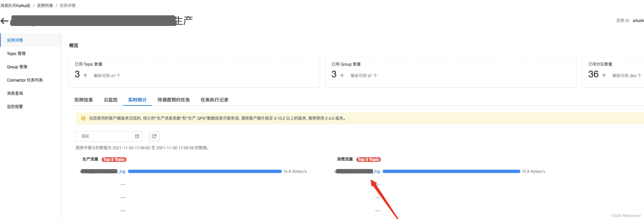This screenshot has height=219, width=644.
Task: Open 消息查询 in sidebar
Action: (15, 93)
